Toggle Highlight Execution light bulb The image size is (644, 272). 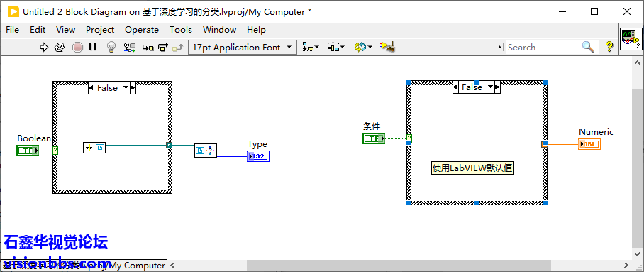(111, 48)
